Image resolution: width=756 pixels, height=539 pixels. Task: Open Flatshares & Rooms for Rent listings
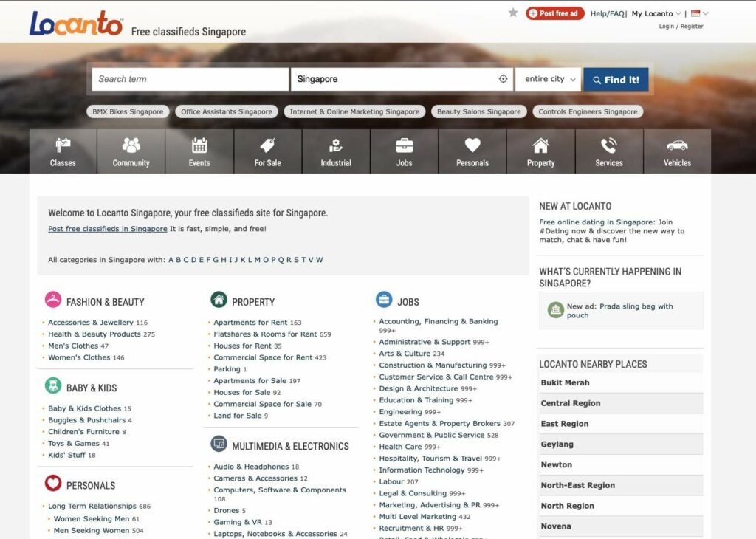(x=265, y=334)
